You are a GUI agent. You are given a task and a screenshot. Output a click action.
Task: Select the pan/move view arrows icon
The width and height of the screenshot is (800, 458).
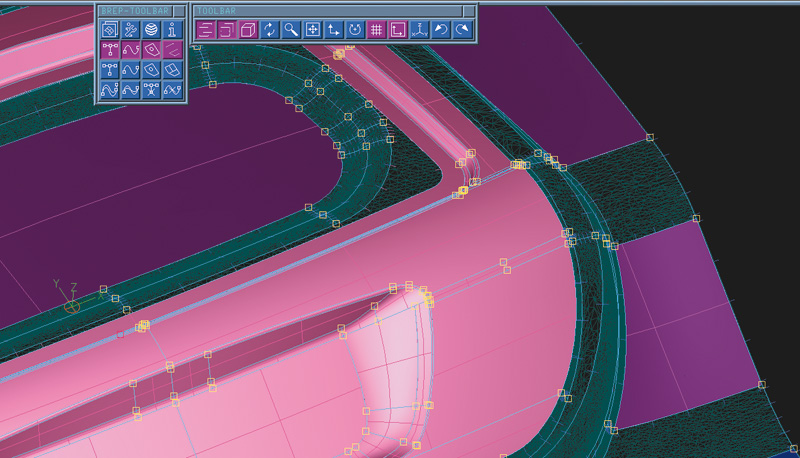(313, 30)
